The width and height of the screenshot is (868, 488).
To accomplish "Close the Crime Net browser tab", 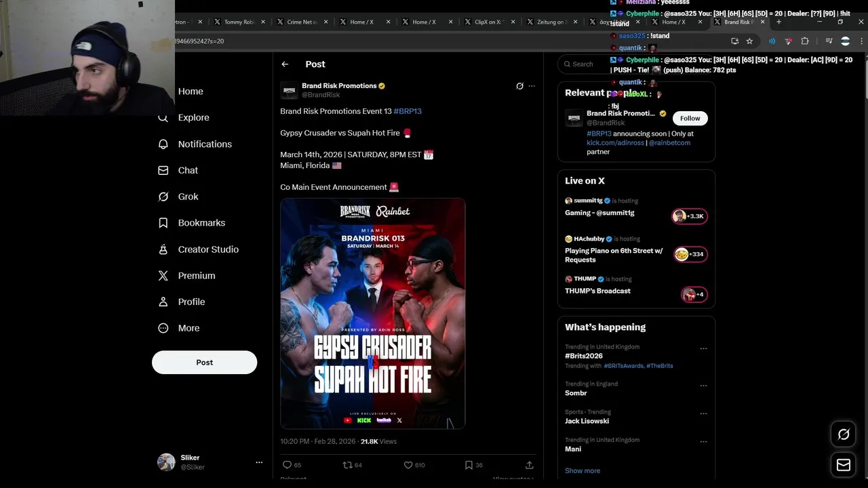I will tap(325, 22).
